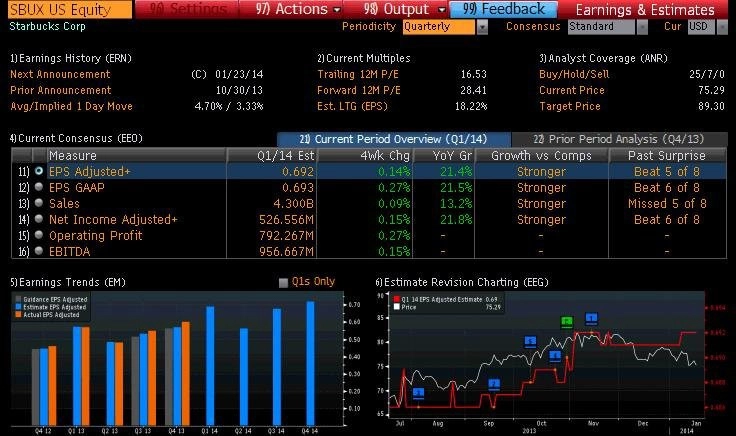Click the '956.667M' EBITDA value

pos(286,252)
